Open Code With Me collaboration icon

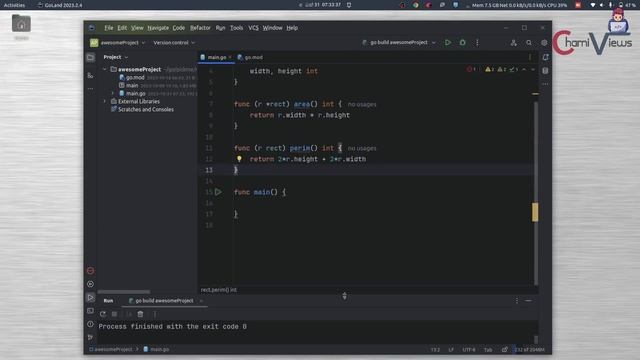513,42
